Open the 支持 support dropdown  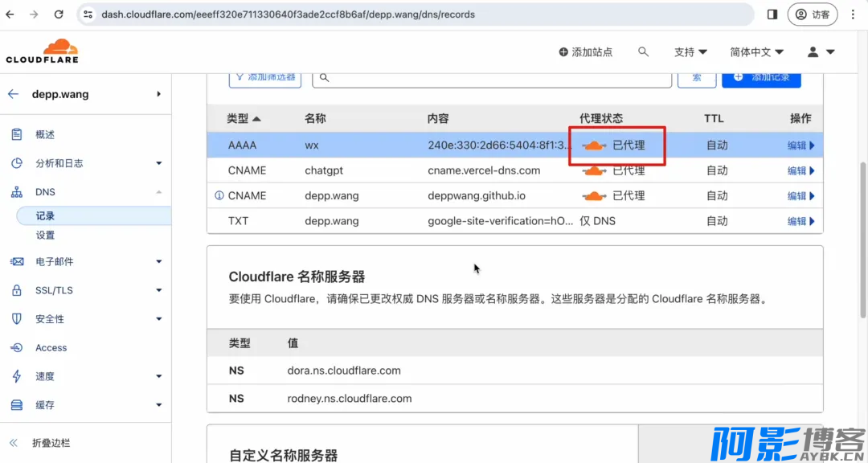(x=690, y=52)
